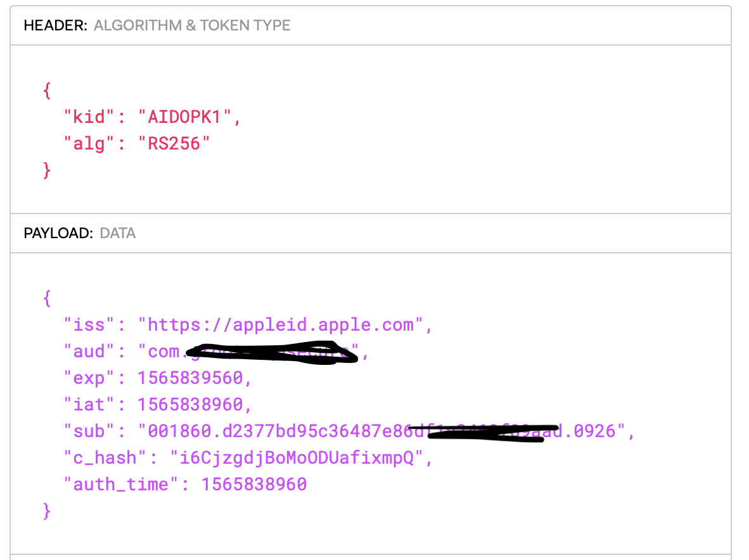
Task: Click the "RS256" algorithm value
Action: [x=174, y=144]
